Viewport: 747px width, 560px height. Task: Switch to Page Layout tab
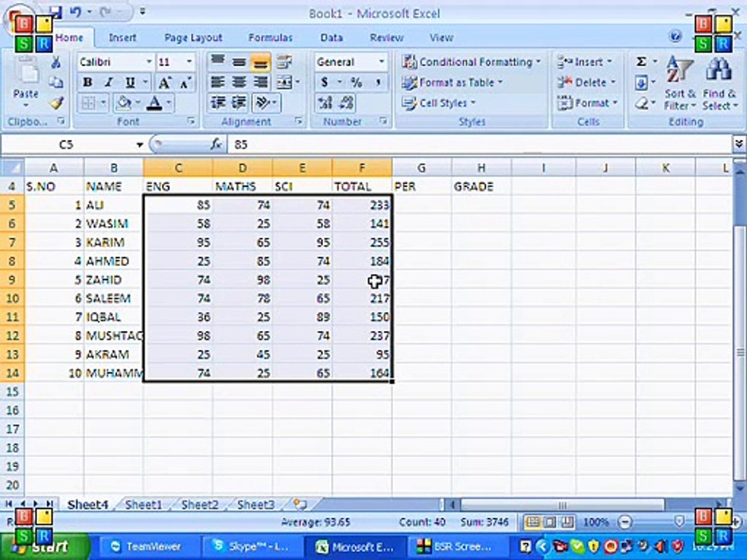coord(193,37)
